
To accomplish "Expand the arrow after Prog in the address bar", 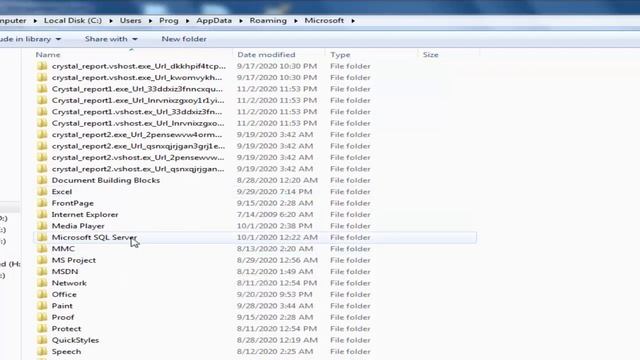I will pyautogui.click(x=187, y=20).
